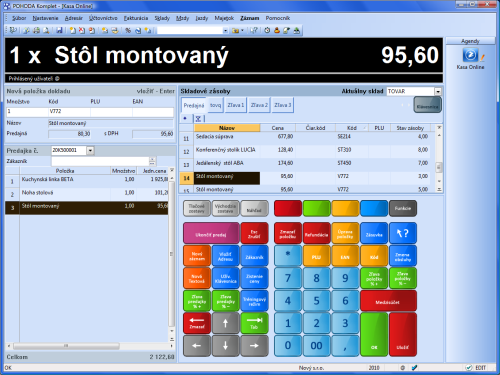Click the Refundácia button
500x375 pixels.
316,233
